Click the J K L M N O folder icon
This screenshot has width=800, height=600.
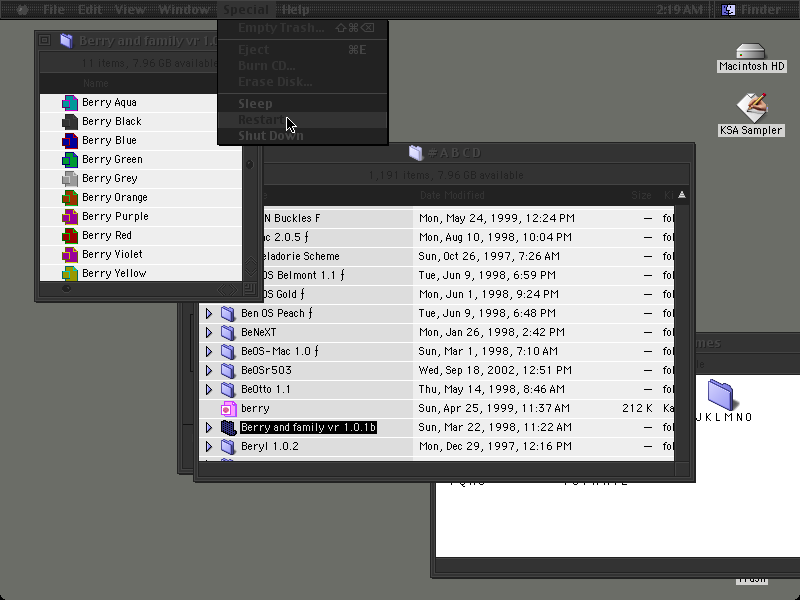pyautogui.click(x=720, y=394)
